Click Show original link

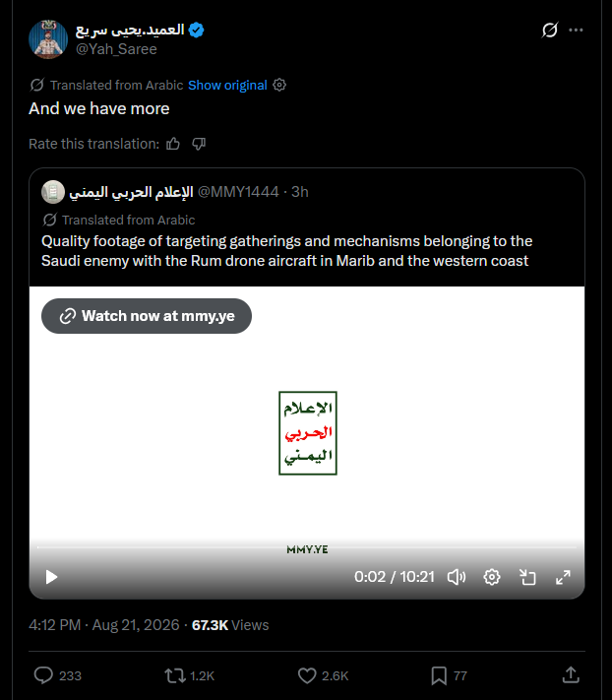(227, 85)
